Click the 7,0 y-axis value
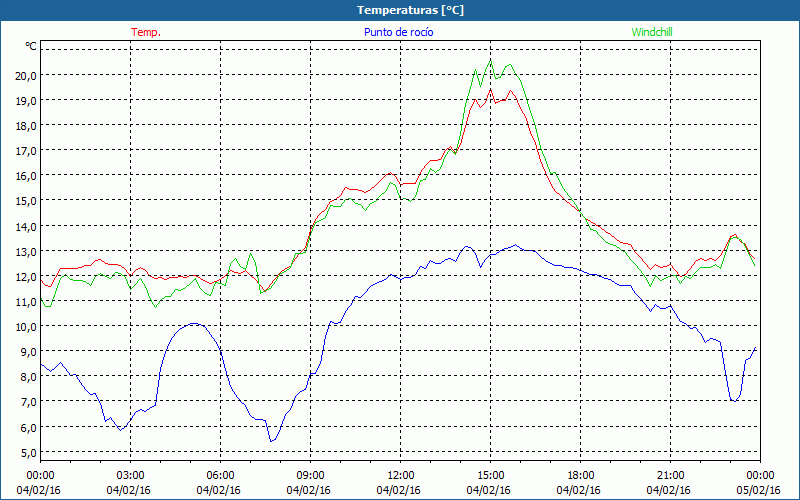The image size is (800, 500). [x=29, y=402]
